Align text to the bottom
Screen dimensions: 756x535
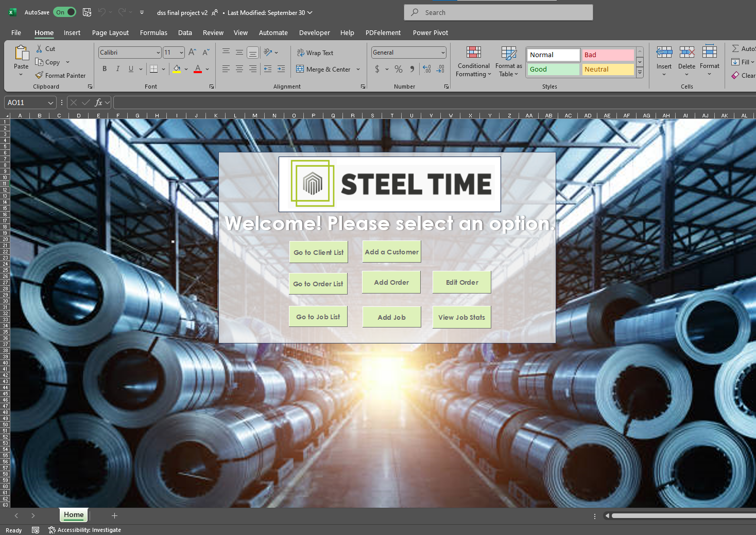(x=253, y=52)
